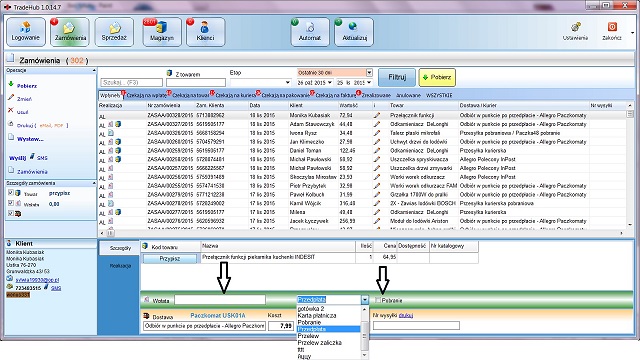Enable the Pobranie checkbox
Viewport: 640px width, 360px height.
[378, 300]
